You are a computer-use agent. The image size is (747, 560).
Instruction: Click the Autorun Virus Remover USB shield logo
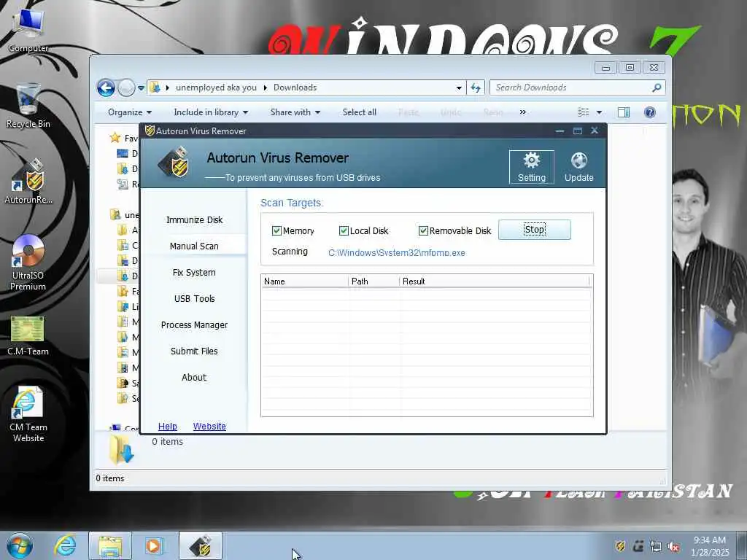174,162
